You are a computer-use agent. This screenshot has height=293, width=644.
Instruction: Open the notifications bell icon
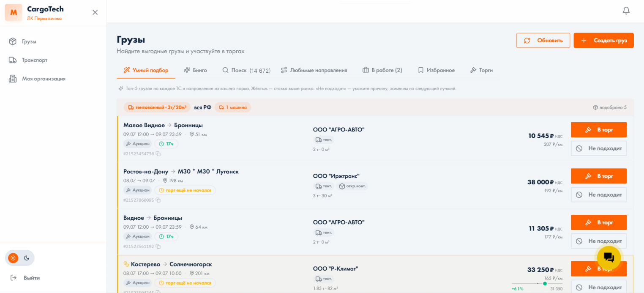click(626, 11)
